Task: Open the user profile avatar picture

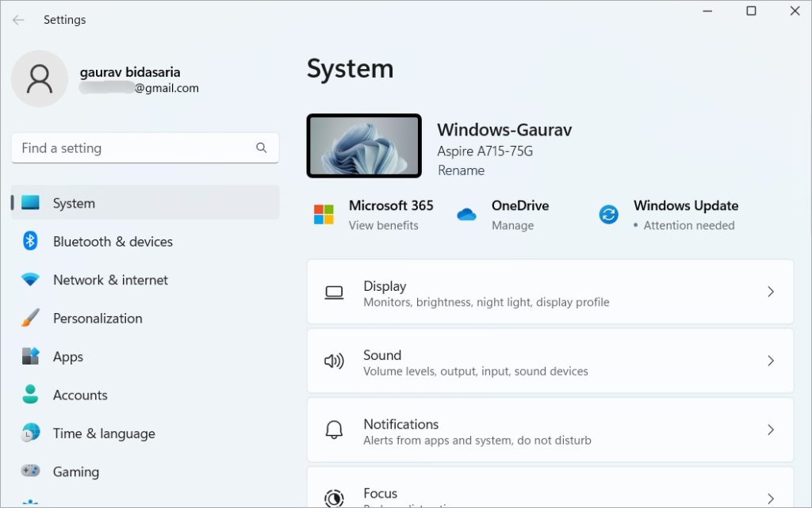Action: pos(40,78)
